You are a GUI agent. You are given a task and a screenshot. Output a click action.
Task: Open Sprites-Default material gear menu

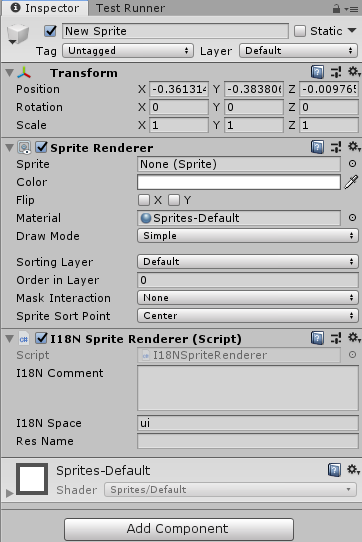354,470
